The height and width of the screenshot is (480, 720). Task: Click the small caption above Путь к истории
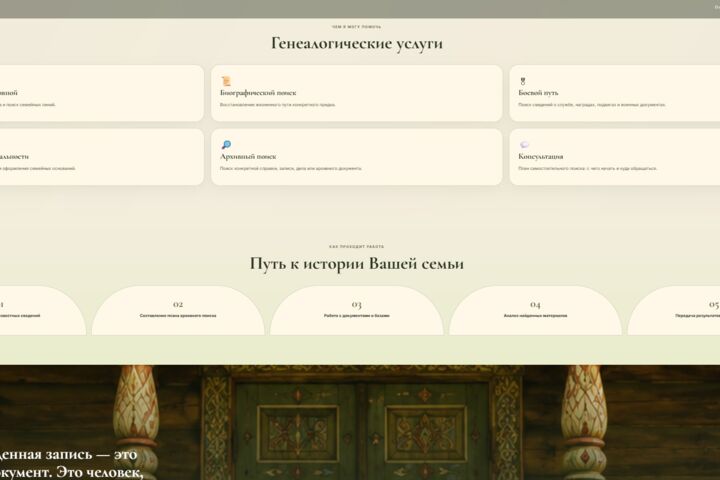(357, 247)
